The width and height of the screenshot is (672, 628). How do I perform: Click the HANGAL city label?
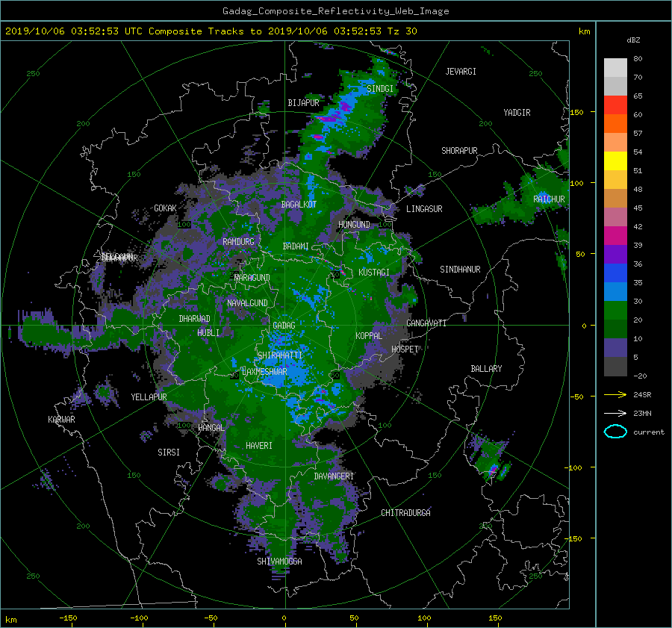(x=211, y=428)
